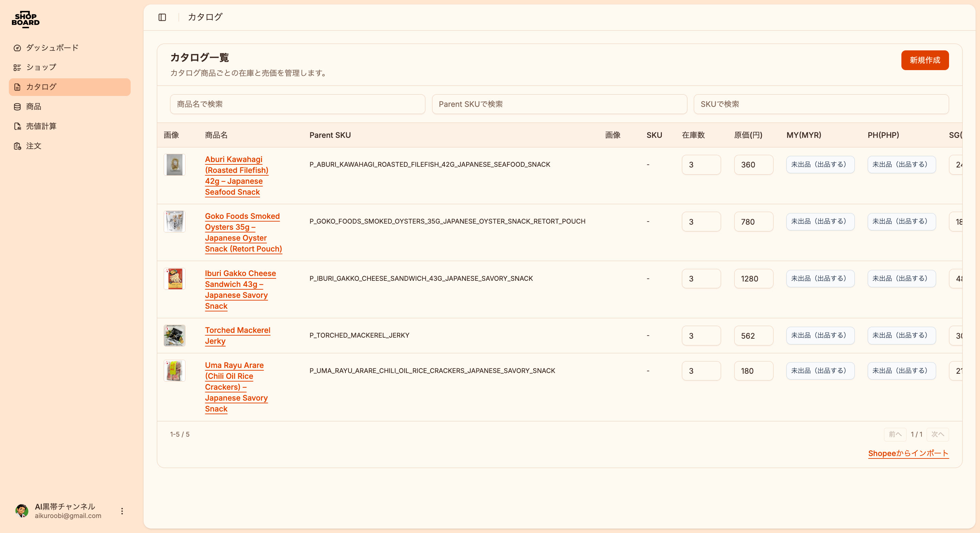Click the 注文 clipboard icon
This screenshot has height=533, width=980.
pos(17,146)
